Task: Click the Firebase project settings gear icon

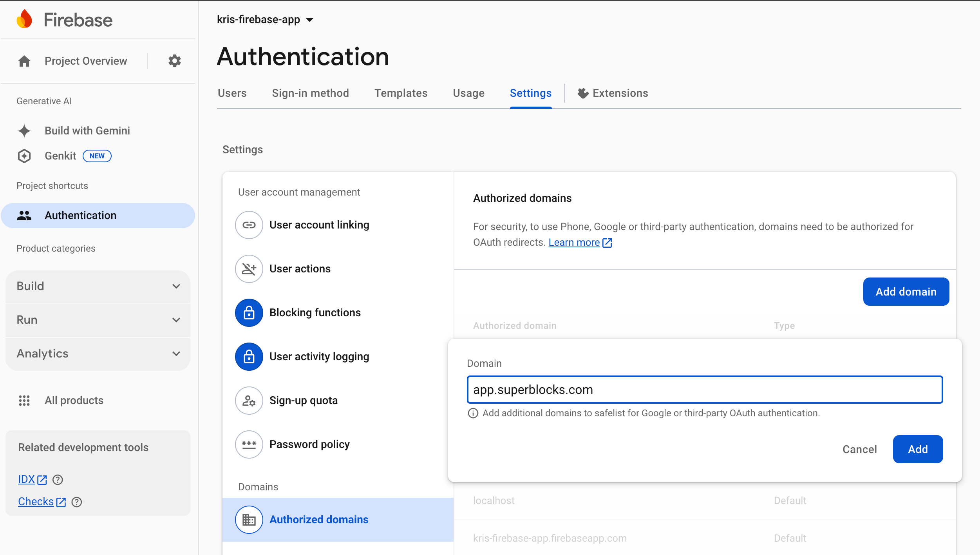Action: tap(174, 61)
